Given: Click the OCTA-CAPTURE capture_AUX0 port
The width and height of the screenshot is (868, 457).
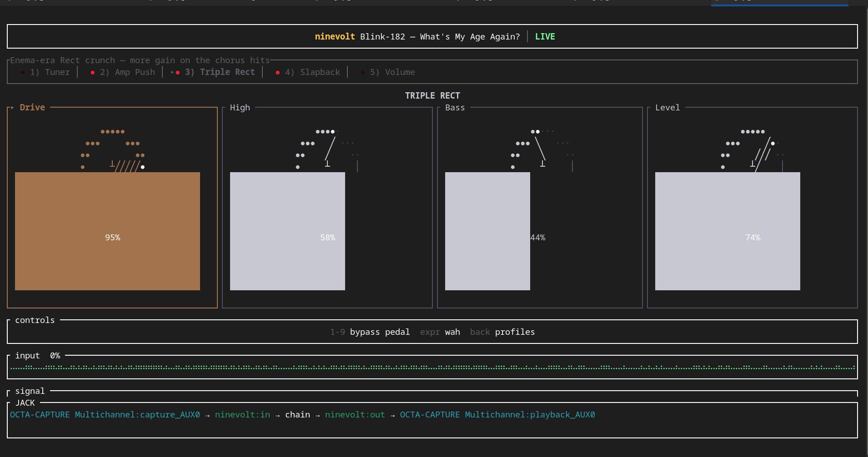Looking at the screenshot, I should click(x=105, y=415).
